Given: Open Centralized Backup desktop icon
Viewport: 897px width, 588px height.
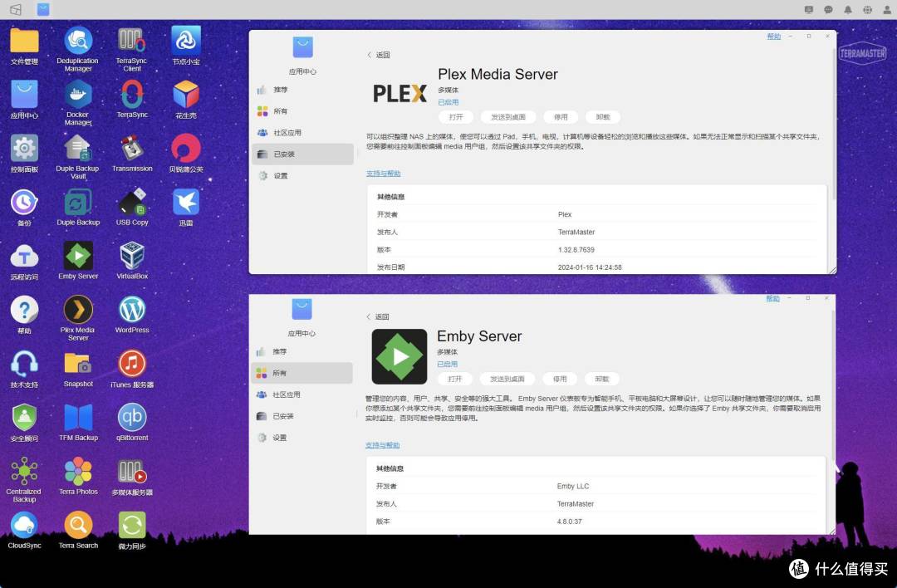Looking at the screenshot, I should (24, 472).
